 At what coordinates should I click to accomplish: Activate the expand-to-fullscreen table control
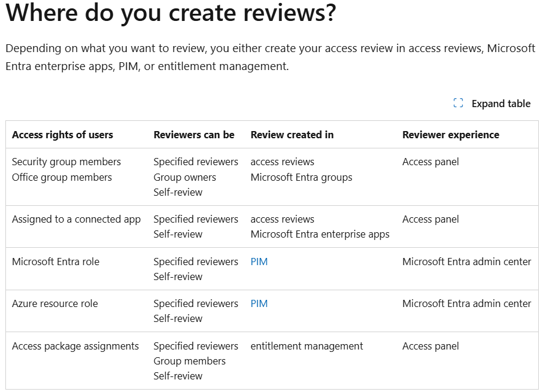click(x=457, y=103)
